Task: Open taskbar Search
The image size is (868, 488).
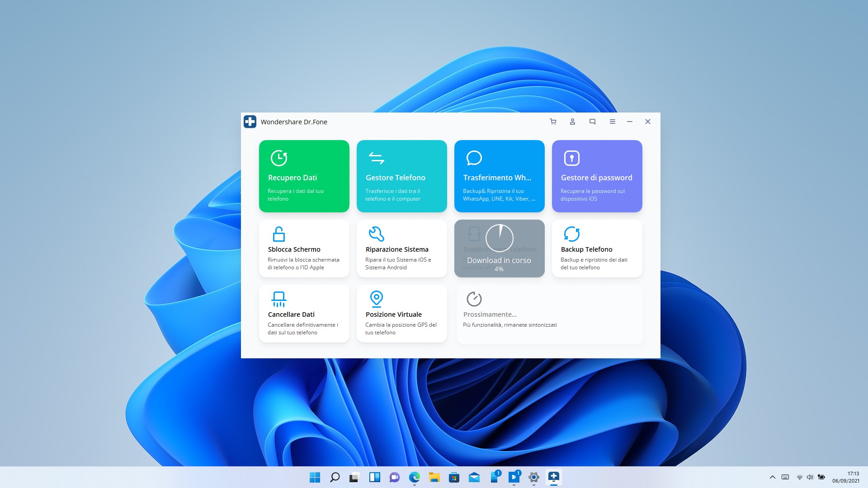Action: click(335, 477)
